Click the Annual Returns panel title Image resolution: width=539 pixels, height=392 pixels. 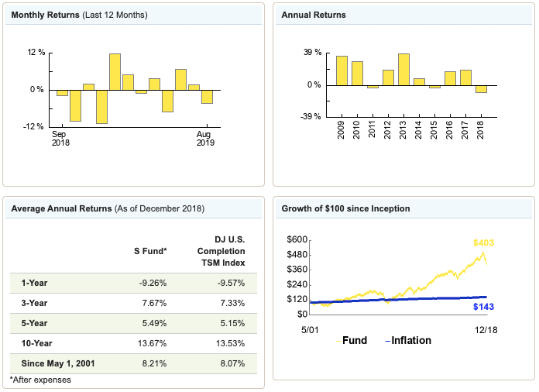pos(314,15)
